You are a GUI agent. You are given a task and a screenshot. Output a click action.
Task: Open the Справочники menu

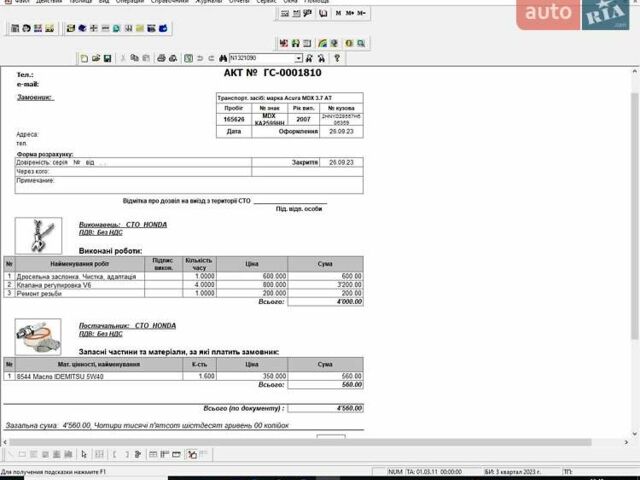pyautogui.click(x=169, y=2)
